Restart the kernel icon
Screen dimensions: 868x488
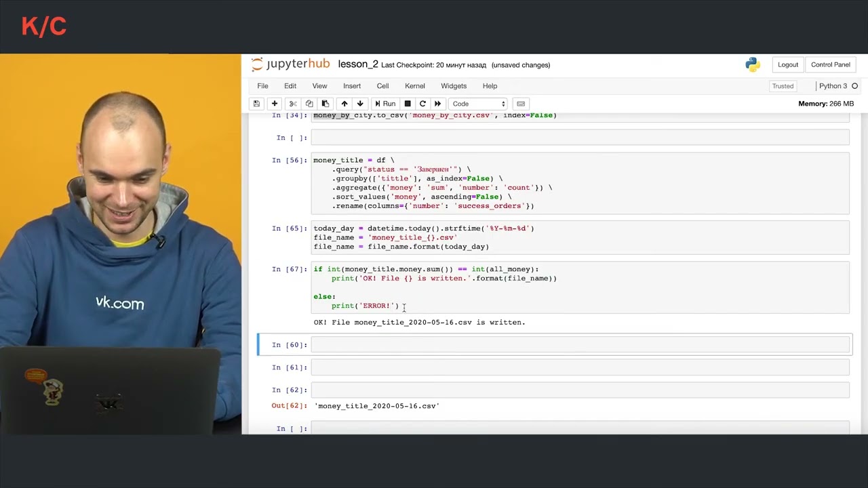point(422,104)
